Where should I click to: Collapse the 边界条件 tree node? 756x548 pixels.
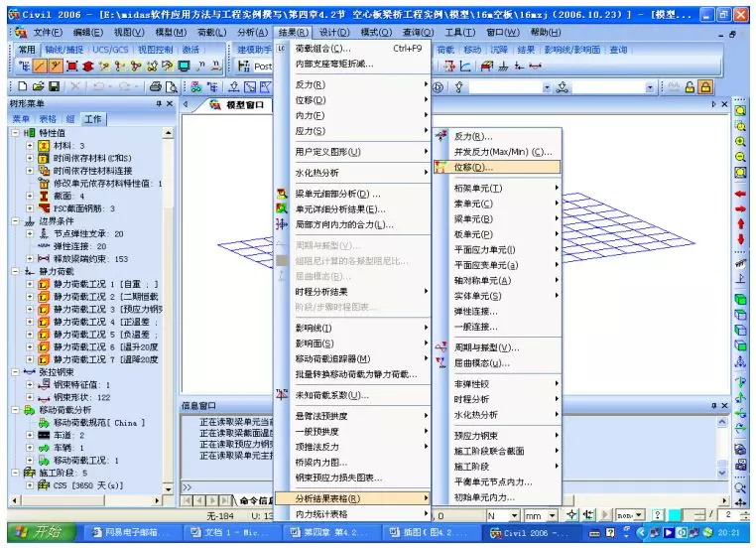[16, 221]
